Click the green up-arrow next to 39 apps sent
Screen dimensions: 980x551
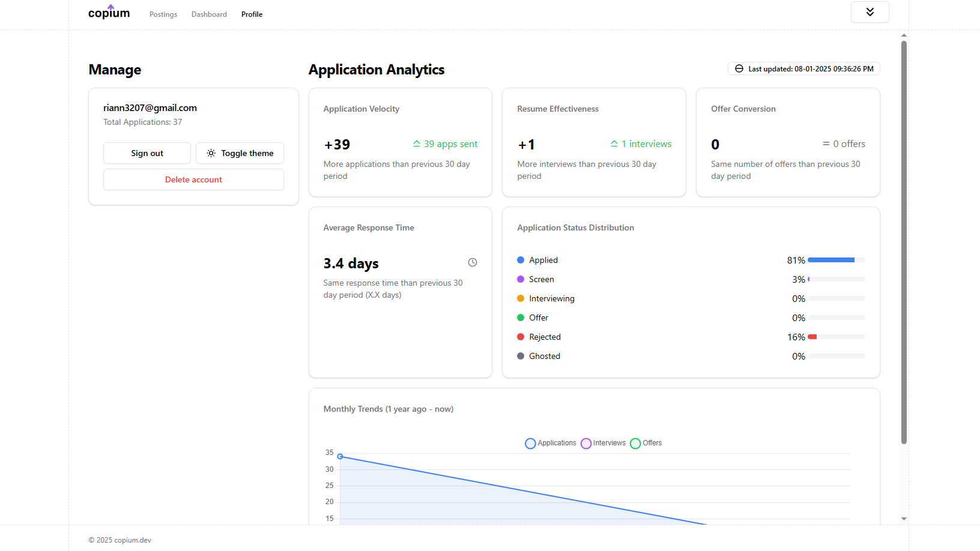point(416,144)
